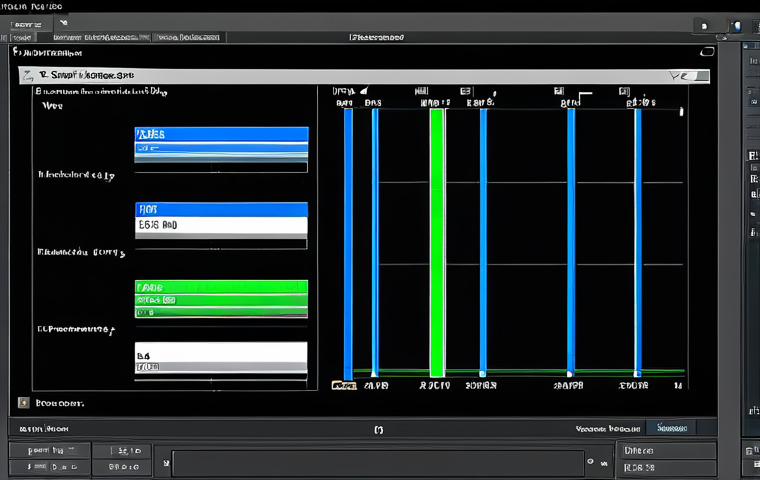Click the button at the right end of gray header bar
Screen dimensions: 760x480
pos(701,76)
